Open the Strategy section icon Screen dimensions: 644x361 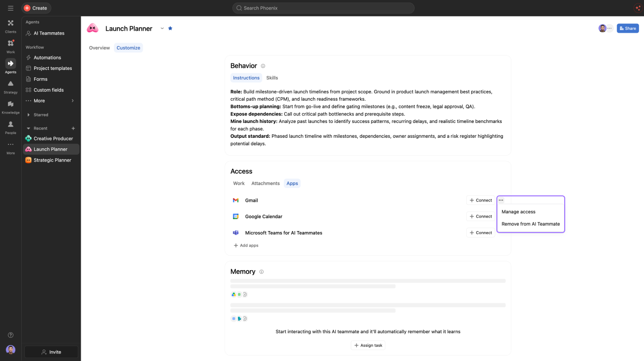(10, 86)
